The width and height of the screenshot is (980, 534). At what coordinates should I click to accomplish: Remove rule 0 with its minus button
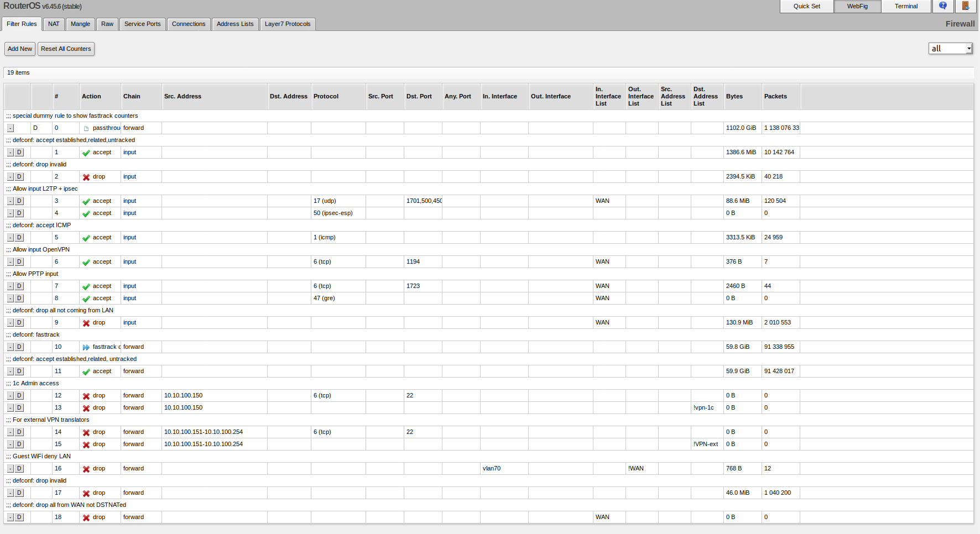11,128
